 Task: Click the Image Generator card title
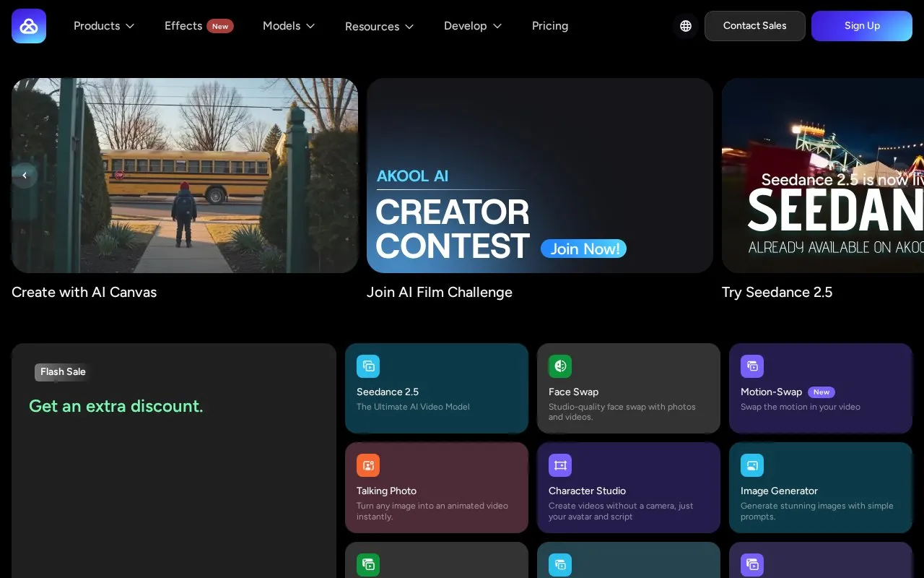tap(780, 491)
